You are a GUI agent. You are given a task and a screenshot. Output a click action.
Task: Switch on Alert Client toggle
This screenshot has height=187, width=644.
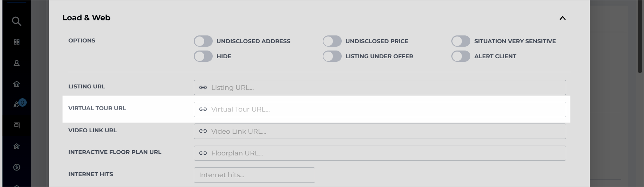[461, 56]
